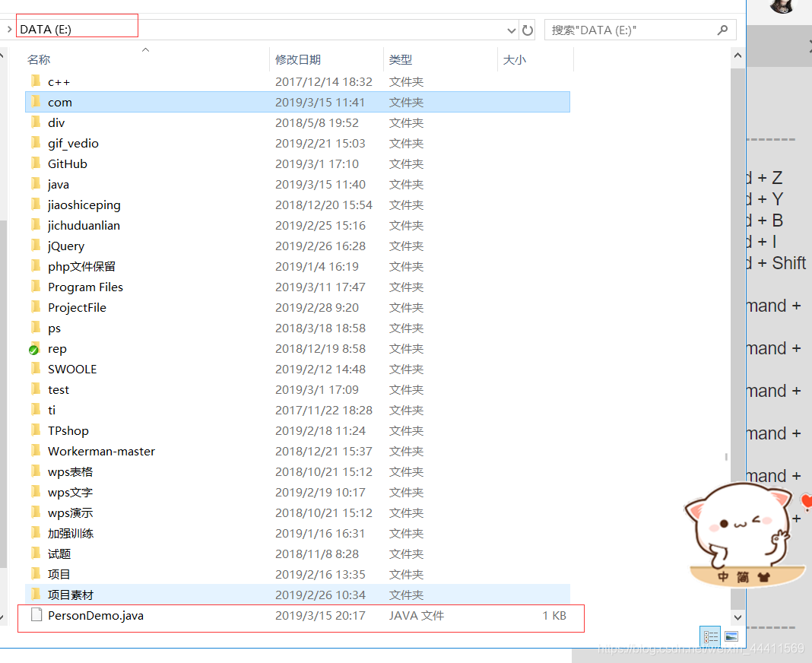
Task: Select the PersonDemo.java file name
Action: click(96, 615)
